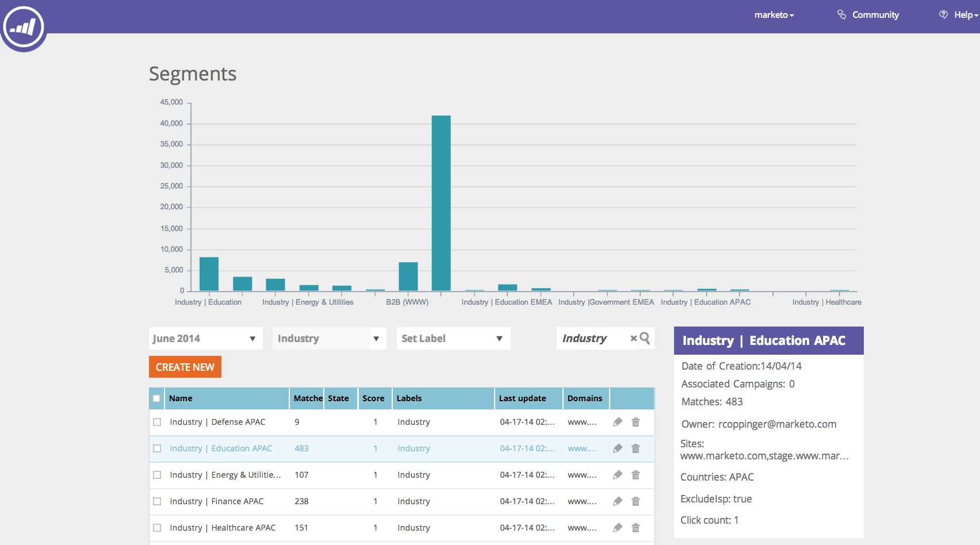
Task: Click the Industry | Defense APAC name
Action: (x=217, y=422)
